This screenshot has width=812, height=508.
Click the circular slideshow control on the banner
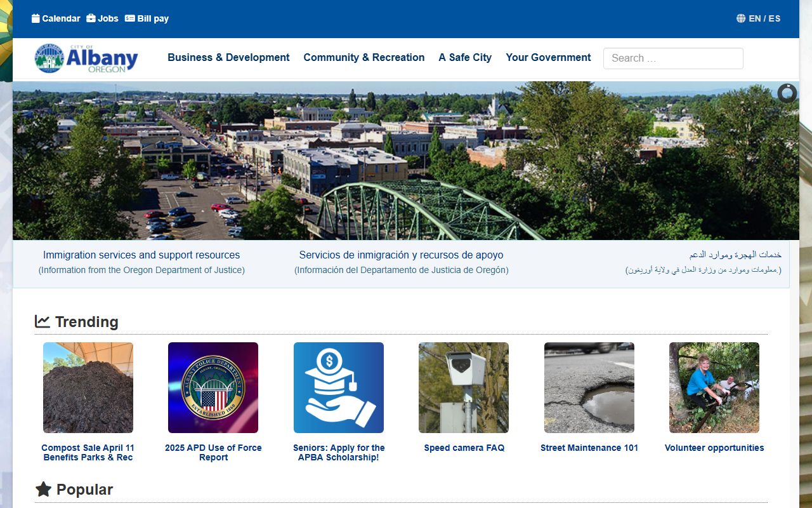[x=787, y=93]
